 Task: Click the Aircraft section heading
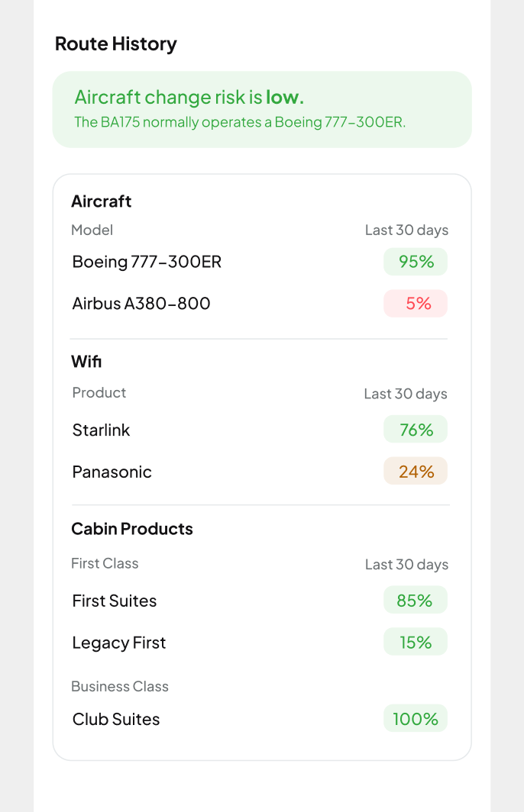101,201
